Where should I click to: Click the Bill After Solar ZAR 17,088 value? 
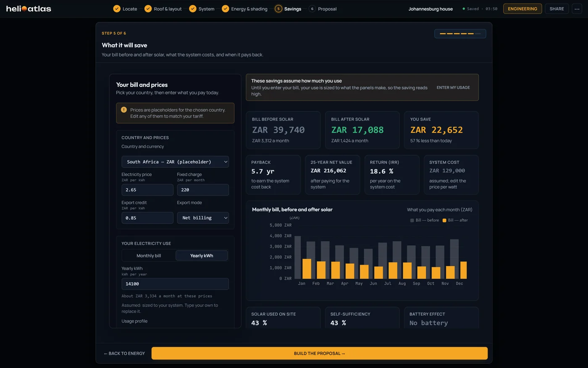pos(357,130)
